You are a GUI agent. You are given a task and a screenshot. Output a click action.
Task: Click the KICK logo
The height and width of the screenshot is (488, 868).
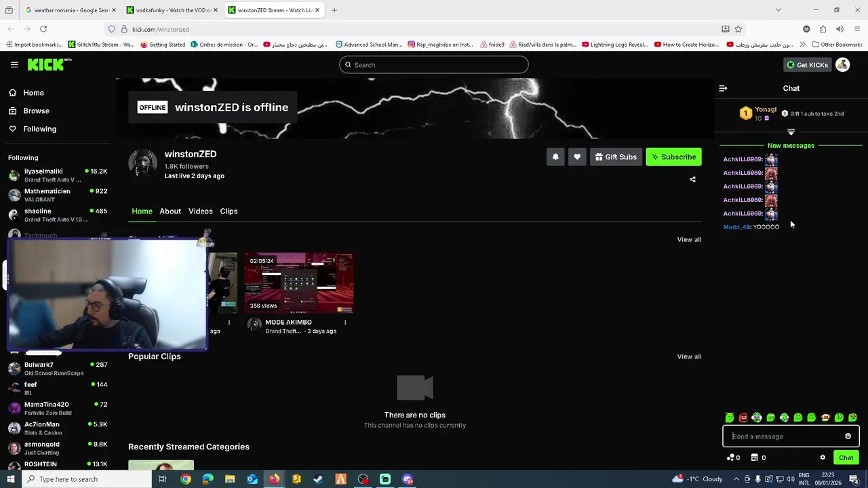coord(49,64)
